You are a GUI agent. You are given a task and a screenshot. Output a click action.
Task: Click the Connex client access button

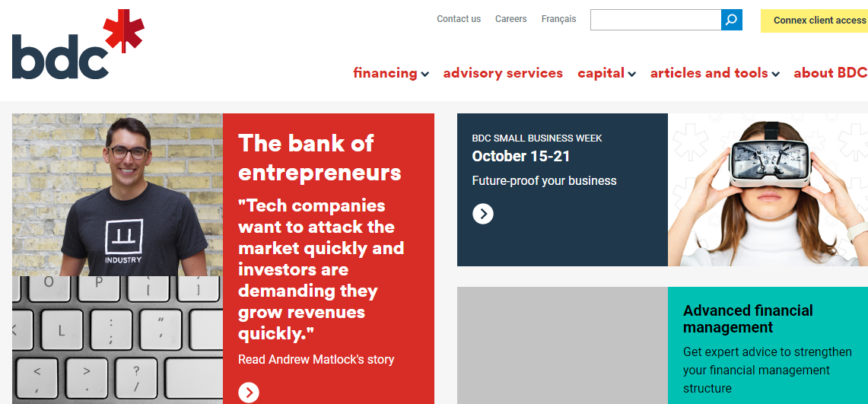pyautogui.click(x=819, y=21)
